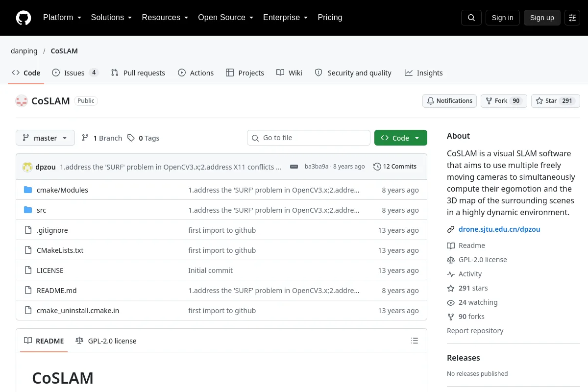Switch to the Code tab
This screenshot has height=392, width=588.
pos(26,73)
